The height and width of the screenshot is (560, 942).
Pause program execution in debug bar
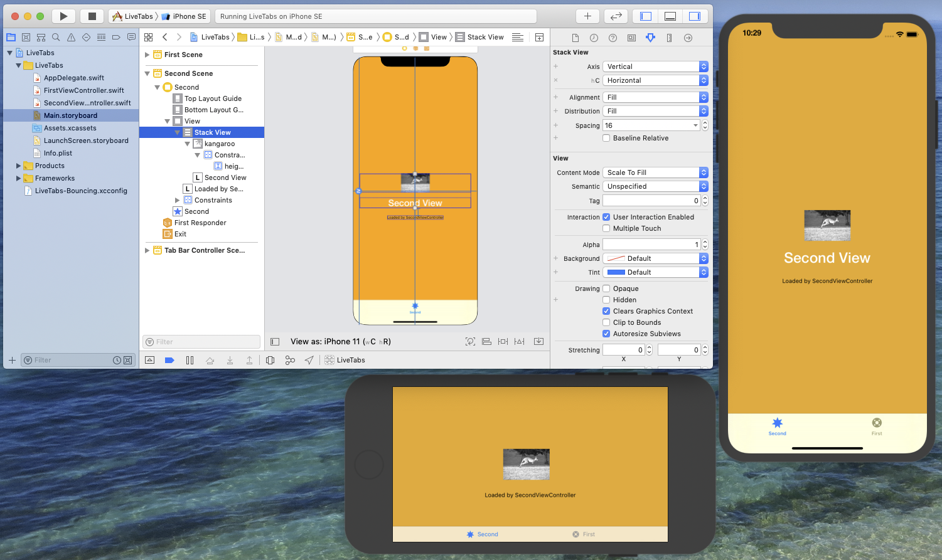point(190,360)
